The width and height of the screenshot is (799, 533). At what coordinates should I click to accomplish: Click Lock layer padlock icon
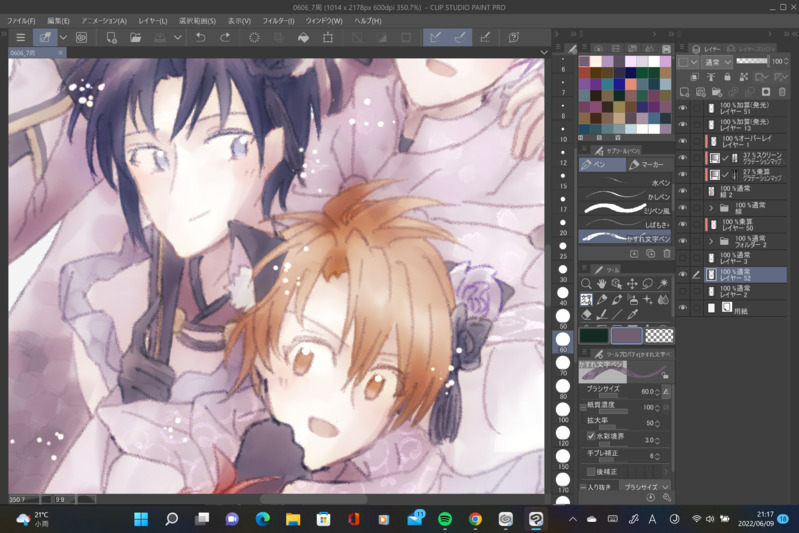[727, 77]
